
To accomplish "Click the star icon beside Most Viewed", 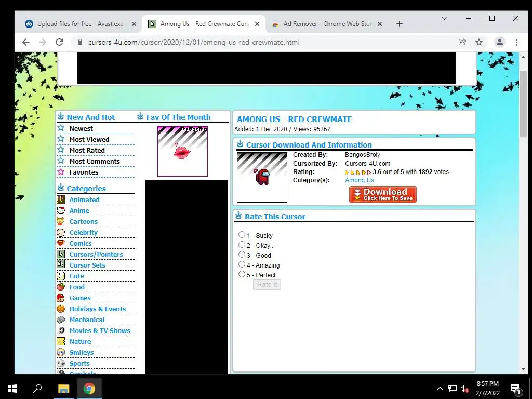I will click(x=61, y=139).
